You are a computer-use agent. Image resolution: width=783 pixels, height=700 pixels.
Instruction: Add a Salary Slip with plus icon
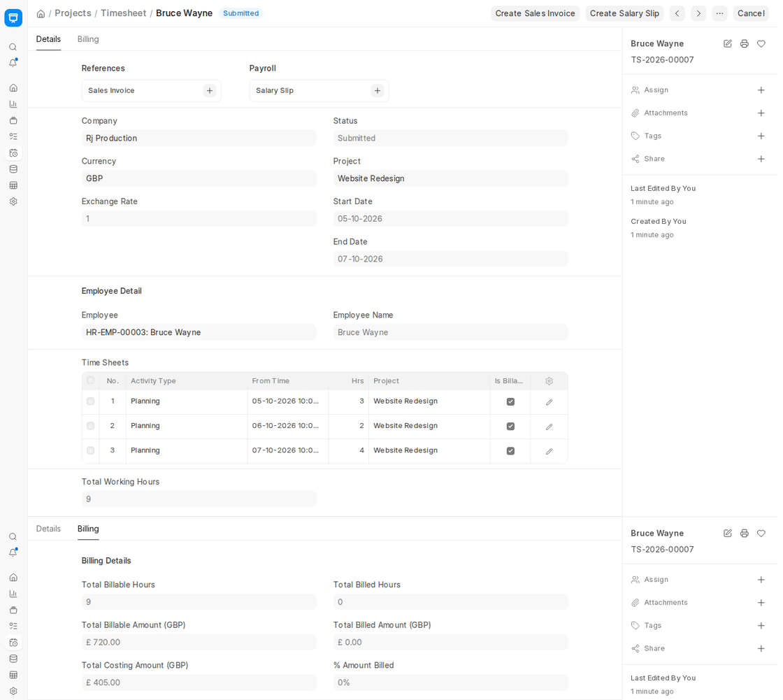(x=378, y=90)
